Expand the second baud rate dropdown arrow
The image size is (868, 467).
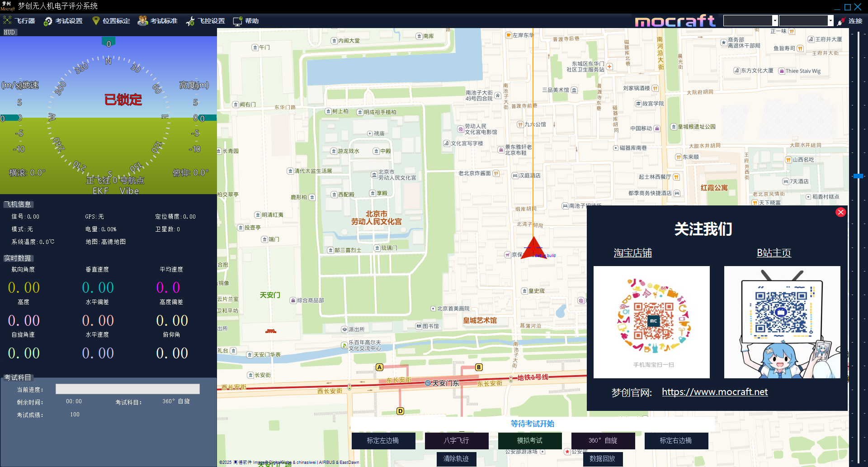pos(830,20)
